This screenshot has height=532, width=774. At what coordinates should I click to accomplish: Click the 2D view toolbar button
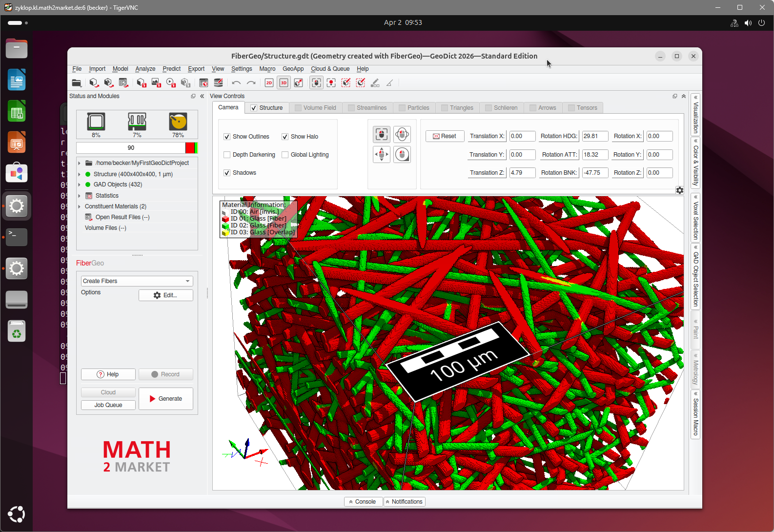coord(269,83)
